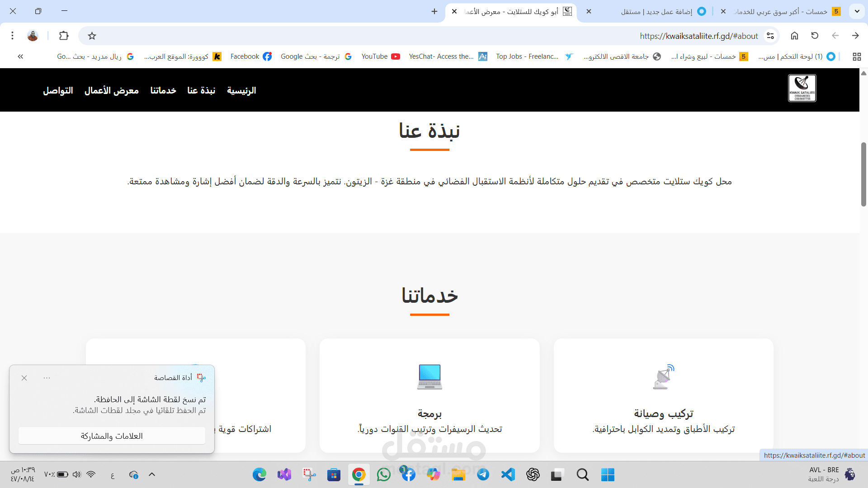Image resolution: width=868 pixels, height=488 pixels.
Task: Open Telegram from the taskbar
Action: point(483,474)
